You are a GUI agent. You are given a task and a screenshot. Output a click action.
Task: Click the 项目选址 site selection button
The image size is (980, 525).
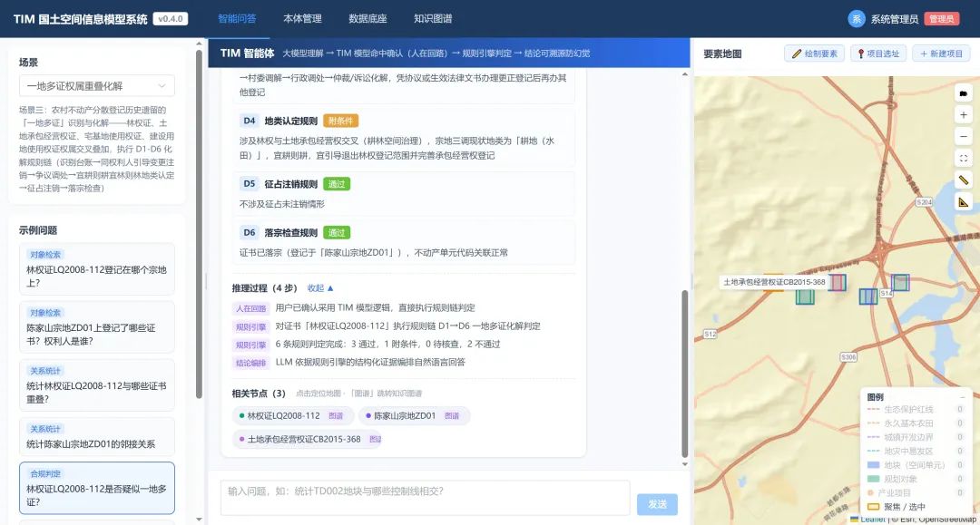878,53
